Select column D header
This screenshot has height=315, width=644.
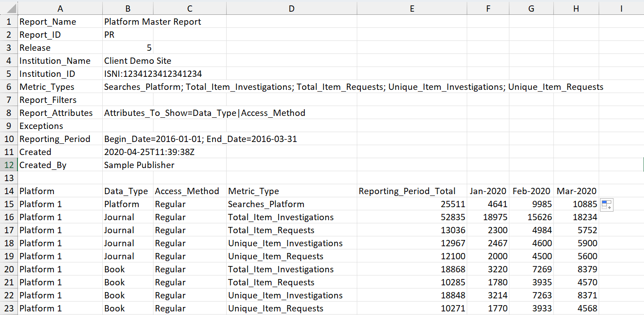[291, 9]
